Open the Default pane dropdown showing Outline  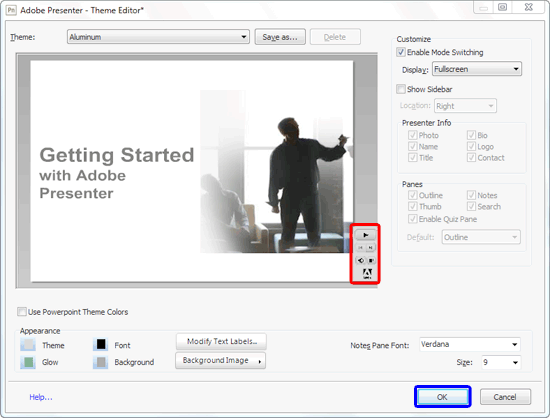click(x=481, y=237)
